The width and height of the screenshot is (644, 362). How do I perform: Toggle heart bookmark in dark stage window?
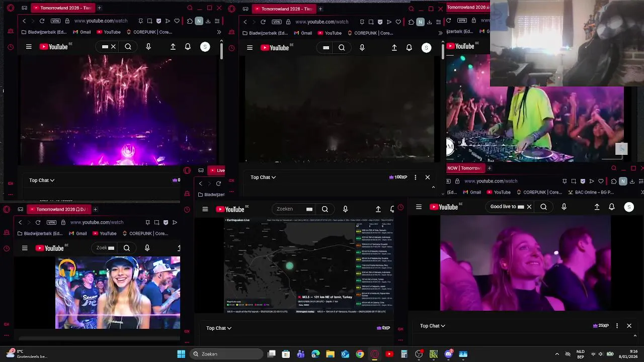tap(398, 22)
